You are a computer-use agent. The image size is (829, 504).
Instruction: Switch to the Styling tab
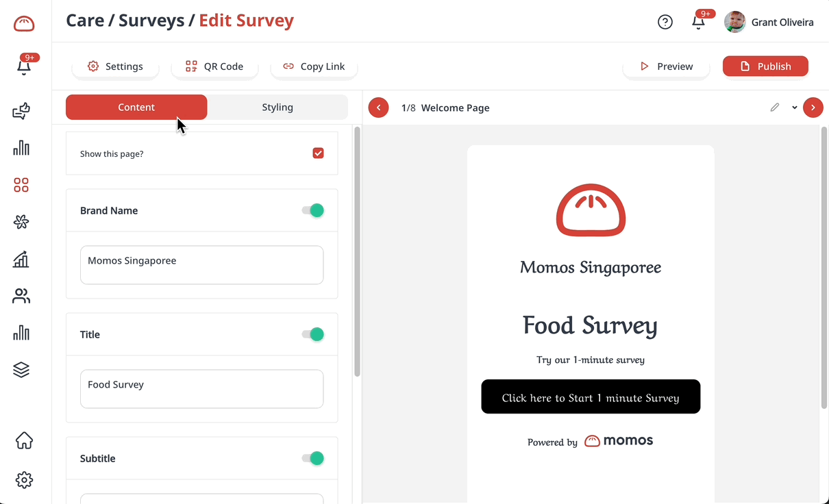pos(277,107)
